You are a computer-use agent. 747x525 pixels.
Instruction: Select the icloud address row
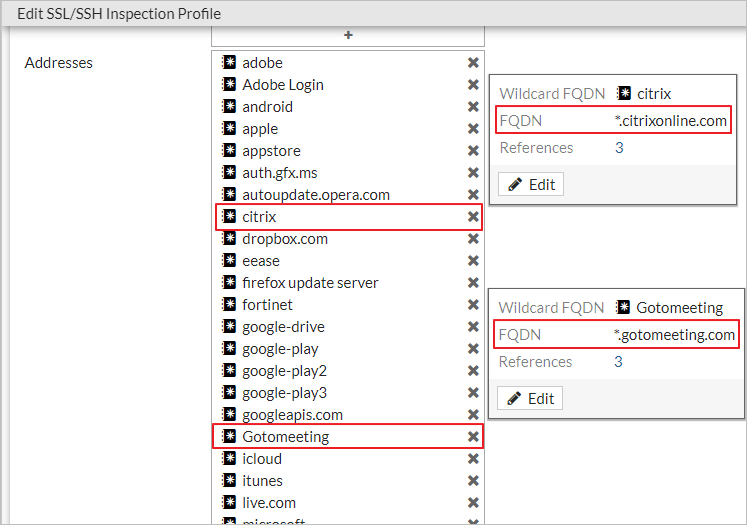point(348,459)
